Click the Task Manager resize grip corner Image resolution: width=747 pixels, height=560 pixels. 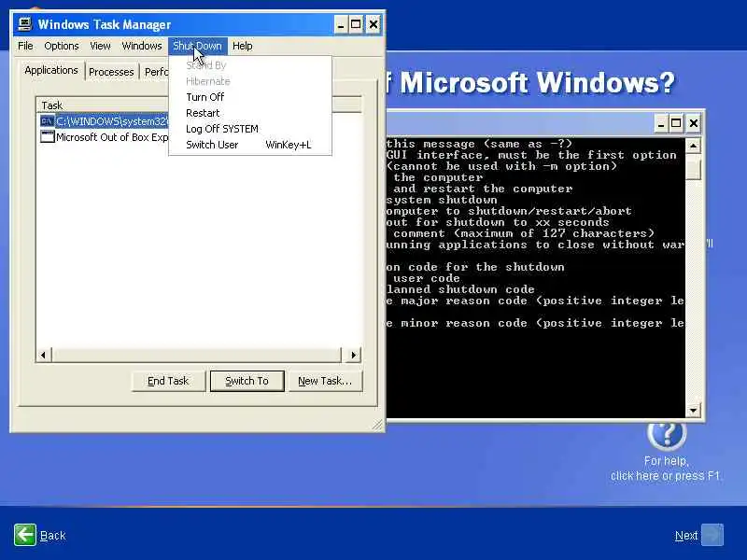click(377, 425)
